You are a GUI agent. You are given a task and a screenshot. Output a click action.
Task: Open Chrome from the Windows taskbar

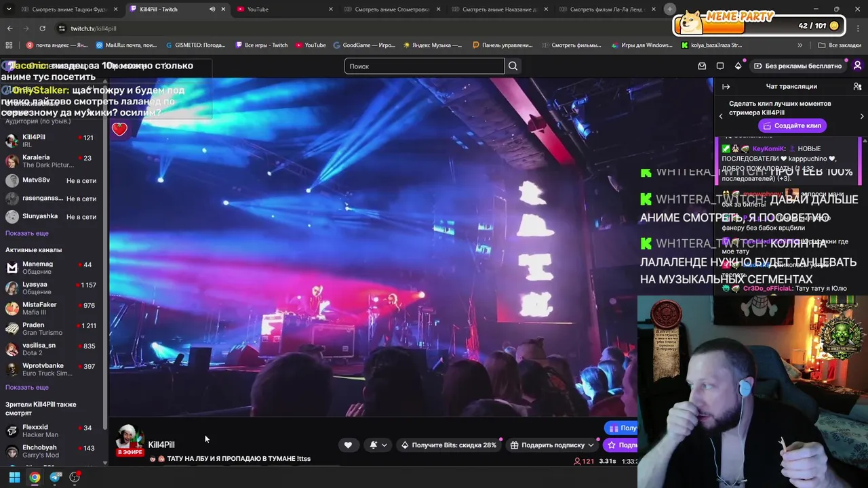[x=35, y=477]
